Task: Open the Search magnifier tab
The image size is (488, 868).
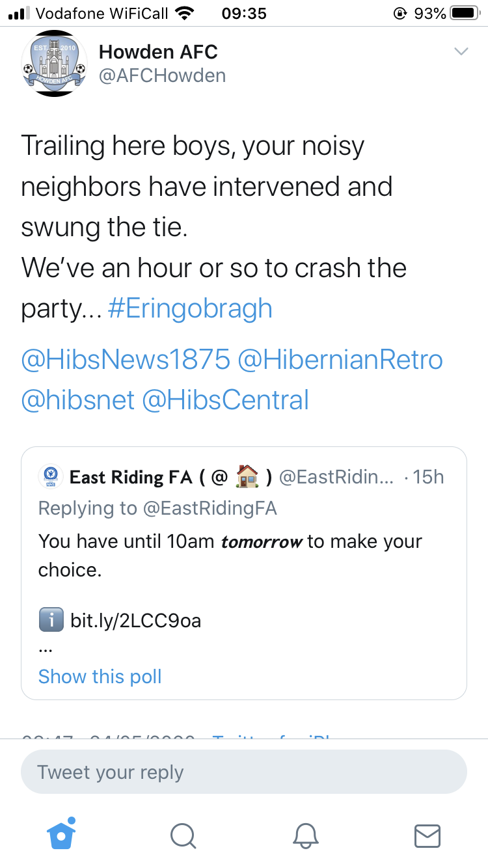Action: (183, 835)
